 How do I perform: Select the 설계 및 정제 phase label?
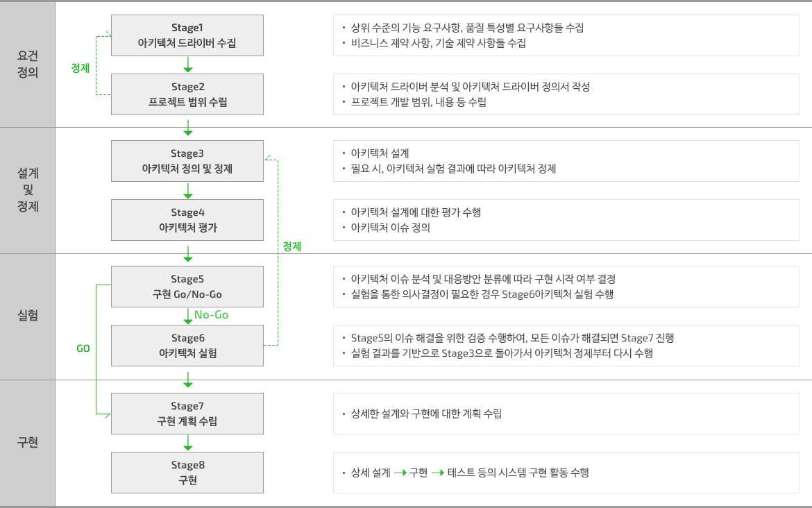coord(28,189)
